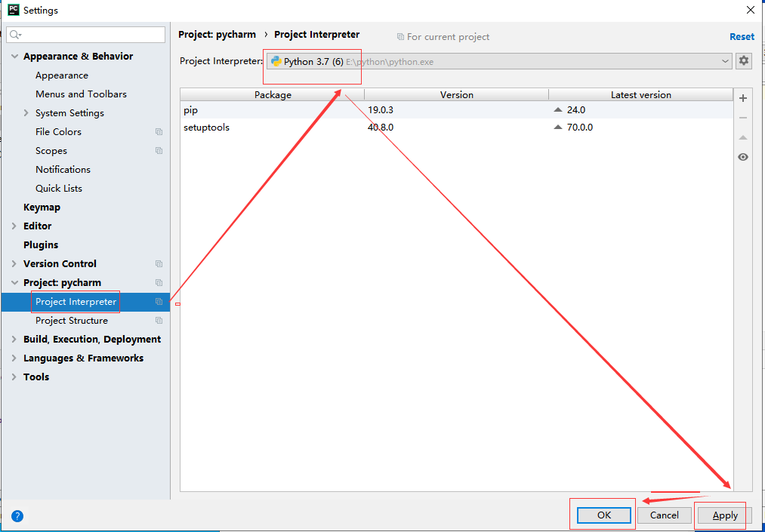Viewport: 765px width, 532px height.
Task: Open the Project Interpreter dropdown
Action: [499, 61]
